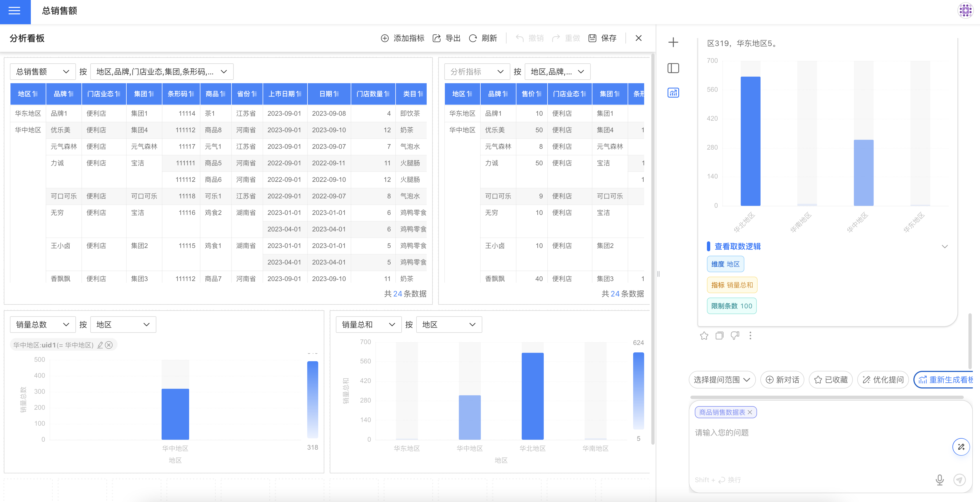Click the 保存 button
This screenshot has width=980, height=502.
click(602, 39)
